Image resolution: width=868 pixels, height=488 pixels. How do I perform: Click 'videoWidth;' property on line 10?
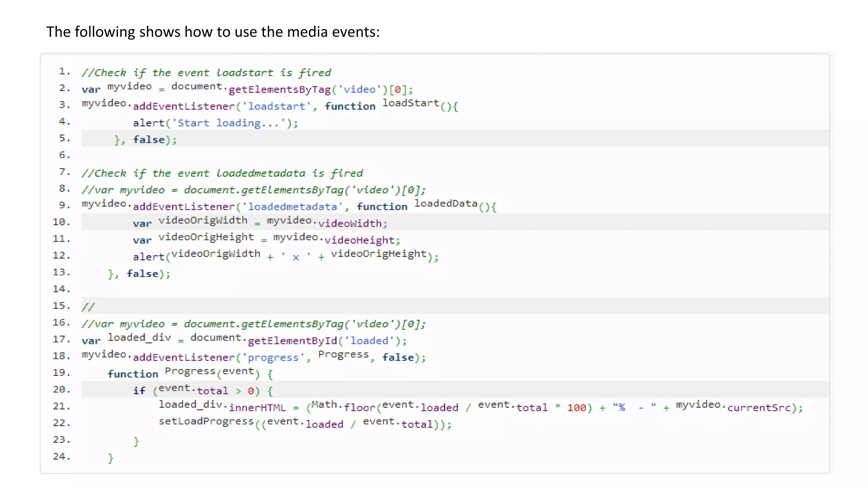pyautogui.click(x=353, y=224)
